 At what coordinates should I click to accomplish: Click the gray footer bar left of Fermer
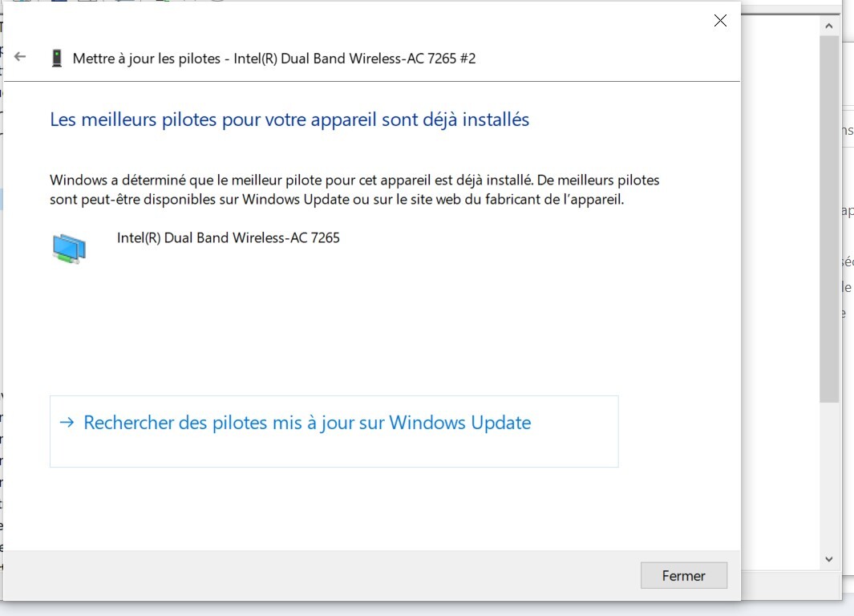321,575
